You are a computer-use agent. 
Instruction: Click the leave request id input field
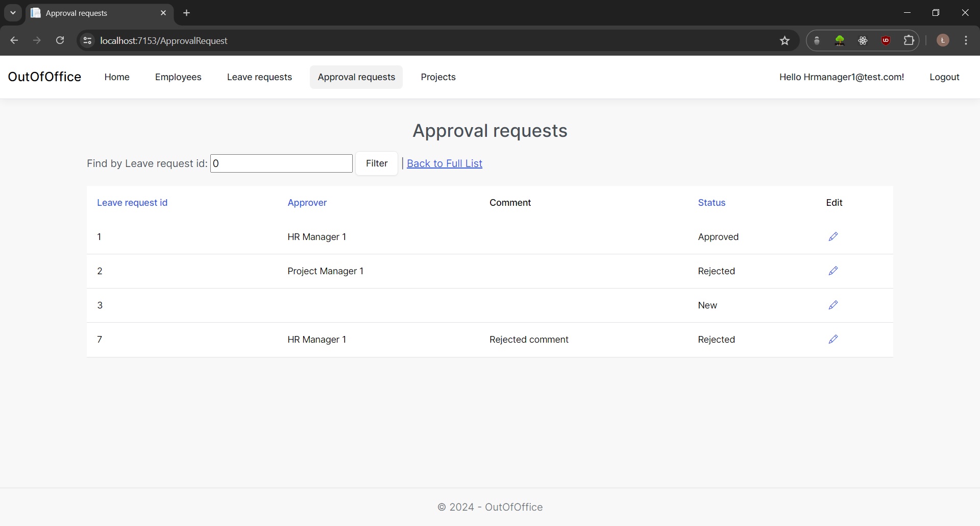click(281, 163)
